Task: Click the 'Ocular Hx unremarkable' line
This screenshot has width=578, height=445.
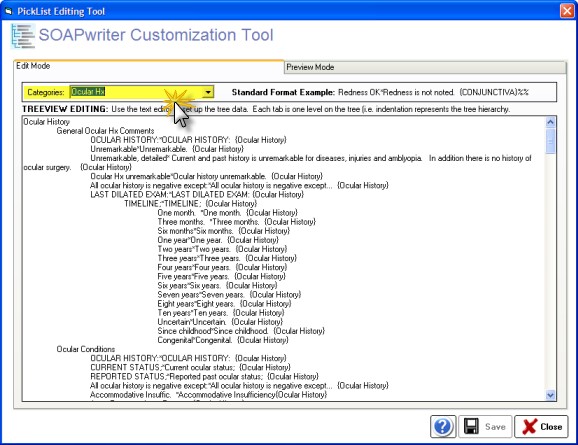Action: pos(206,176)
